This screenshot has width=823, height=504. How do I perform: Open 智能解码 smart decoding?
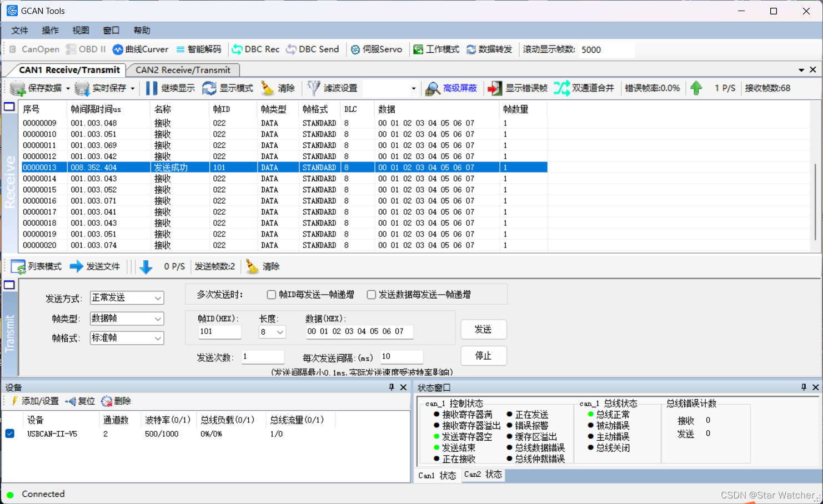(x=198, y=49)
